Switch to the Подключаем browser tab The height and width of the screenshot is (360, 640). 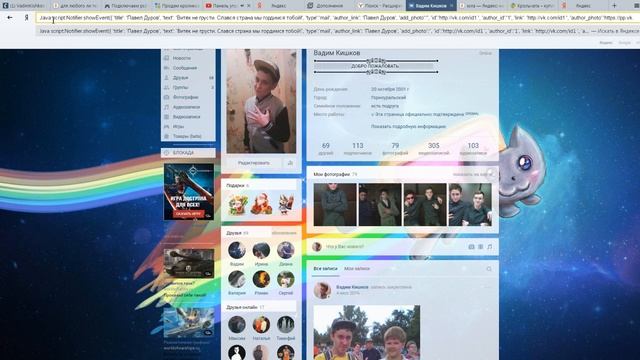(125, 6)
